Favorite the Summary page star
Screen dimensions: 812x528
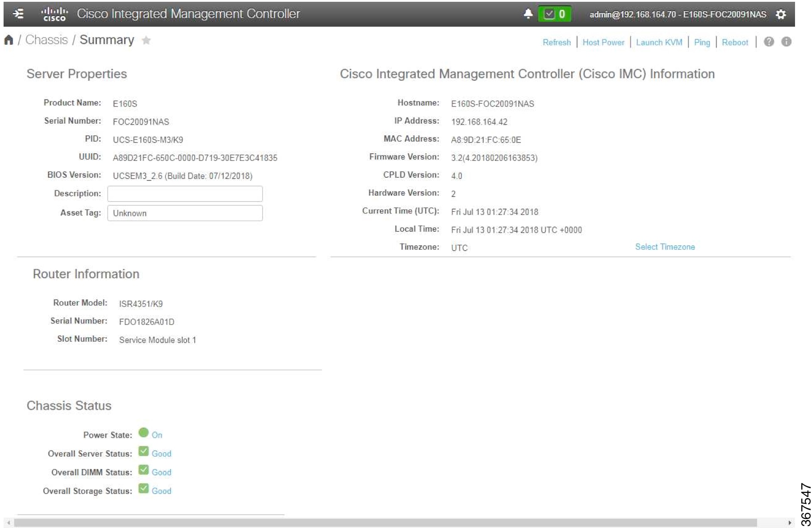point(147,41)
